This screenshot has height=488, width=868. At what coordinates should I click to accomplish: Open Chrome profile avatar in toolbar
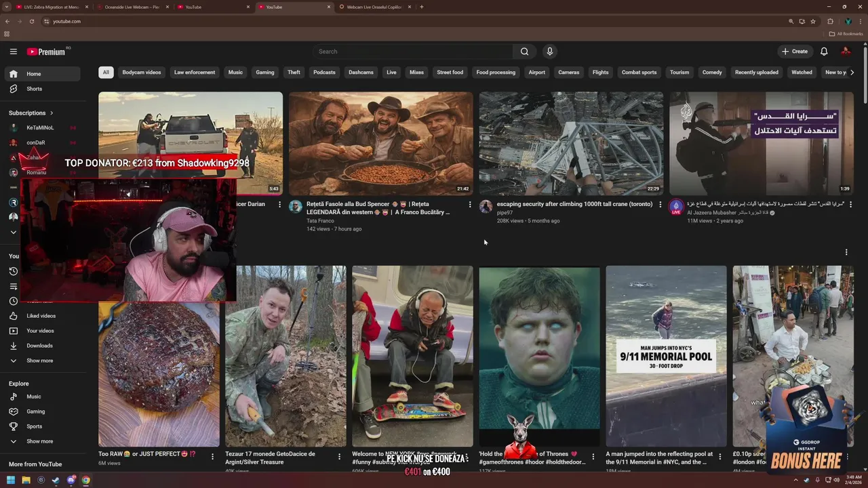pyautogui.click(x=848, y=21)
